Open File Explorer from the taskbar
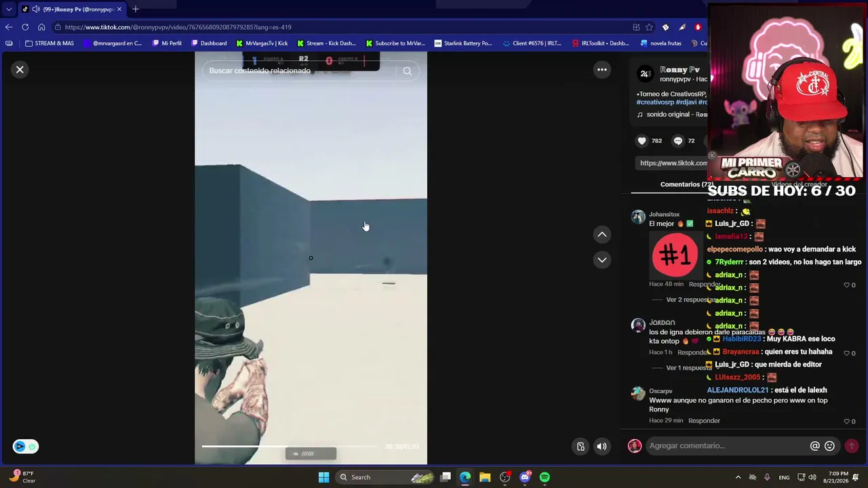Viewport: 868px width, 488px height. [x=485, y=477]
